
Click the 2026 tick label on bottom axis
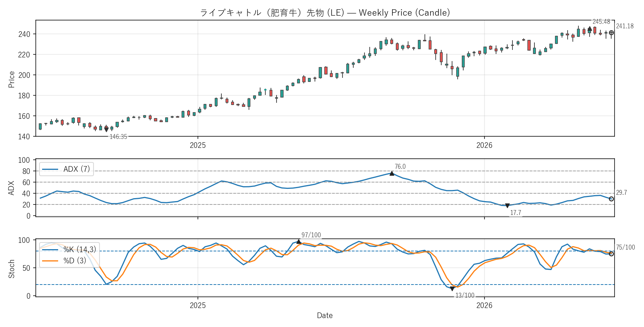[484, 306]
